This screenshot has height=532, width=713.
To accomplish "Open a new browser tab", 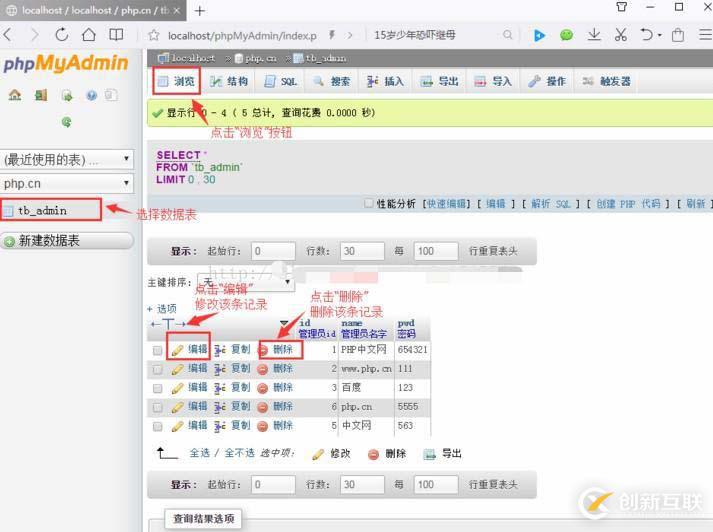I will (199, 10).
